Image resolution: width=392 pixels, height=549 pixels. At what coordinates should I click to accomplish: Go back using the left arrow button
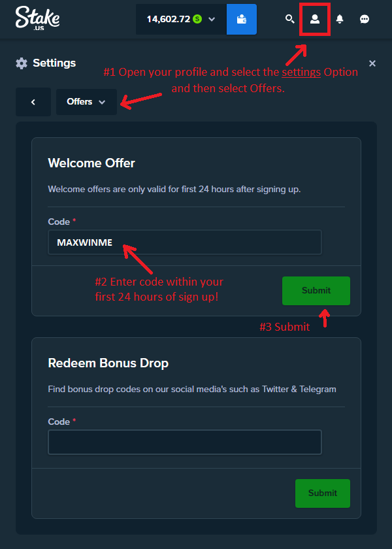pyautogui.click(x=33, y=102)
